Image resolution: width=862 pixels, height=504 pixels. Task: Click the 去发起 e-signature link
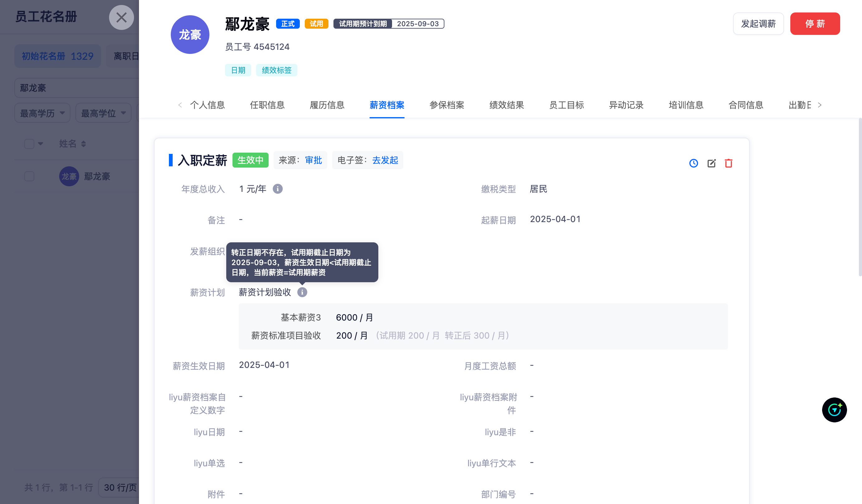[385, 160]
